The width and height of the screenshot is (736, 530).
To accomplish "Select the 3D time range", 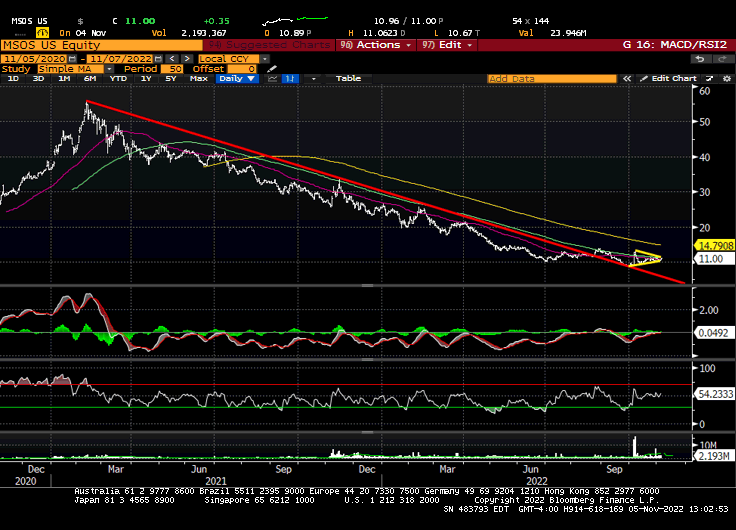I will click(38, 78).
